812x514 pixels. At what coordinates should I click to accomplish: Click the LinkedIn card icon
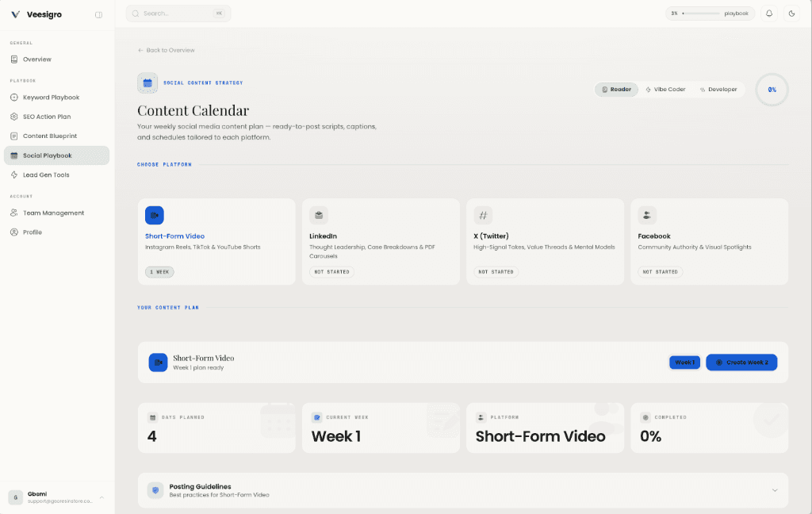click(x=319, y=215)
